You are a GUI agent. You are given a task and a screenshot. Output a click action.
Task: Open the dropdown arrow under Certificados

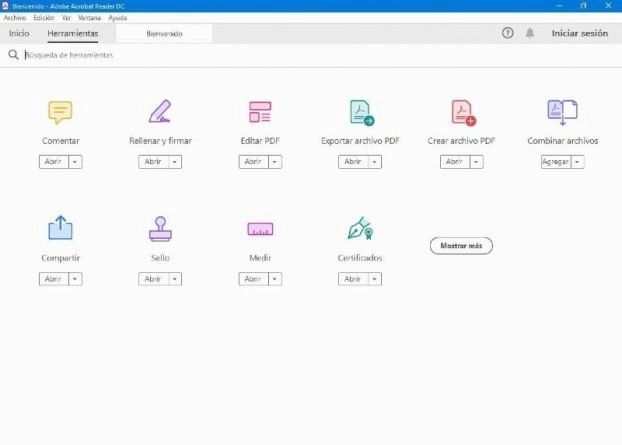[x=374, y=279]
